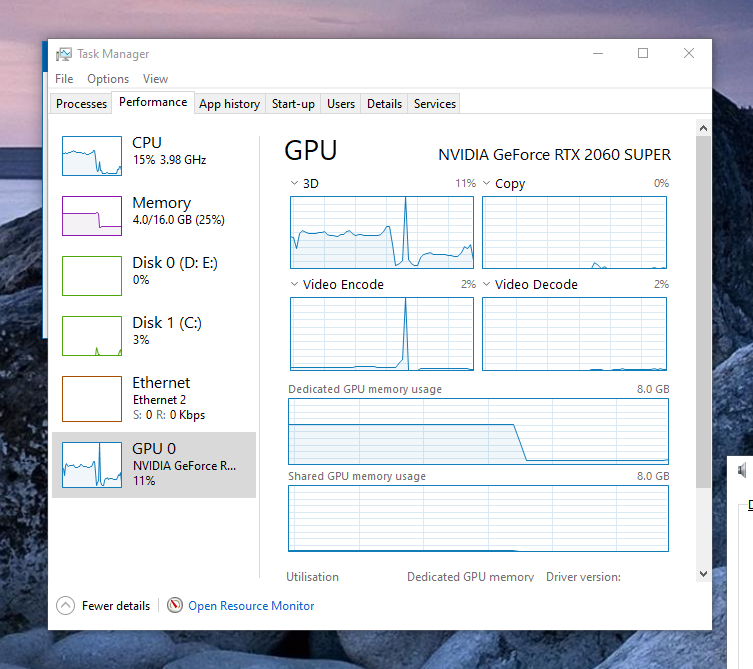Open the Services tab
Screen dimensions: 753x669
point(435,104)
